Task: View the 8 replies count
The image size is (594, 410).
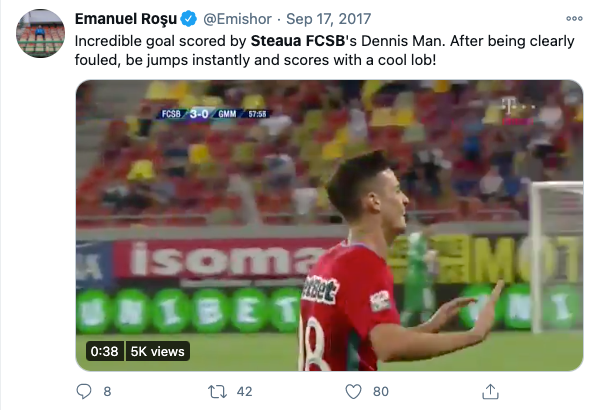Action: pos(107,391)
